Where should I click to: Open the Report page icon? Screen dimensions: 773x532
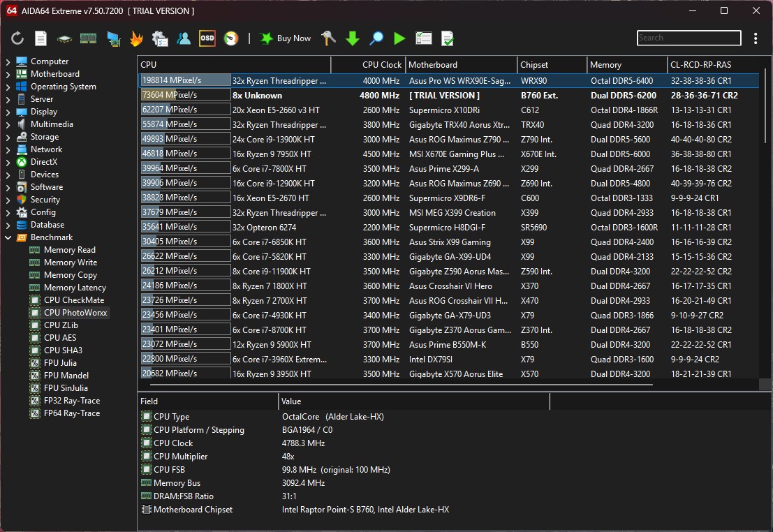click(x=41, y=38)
